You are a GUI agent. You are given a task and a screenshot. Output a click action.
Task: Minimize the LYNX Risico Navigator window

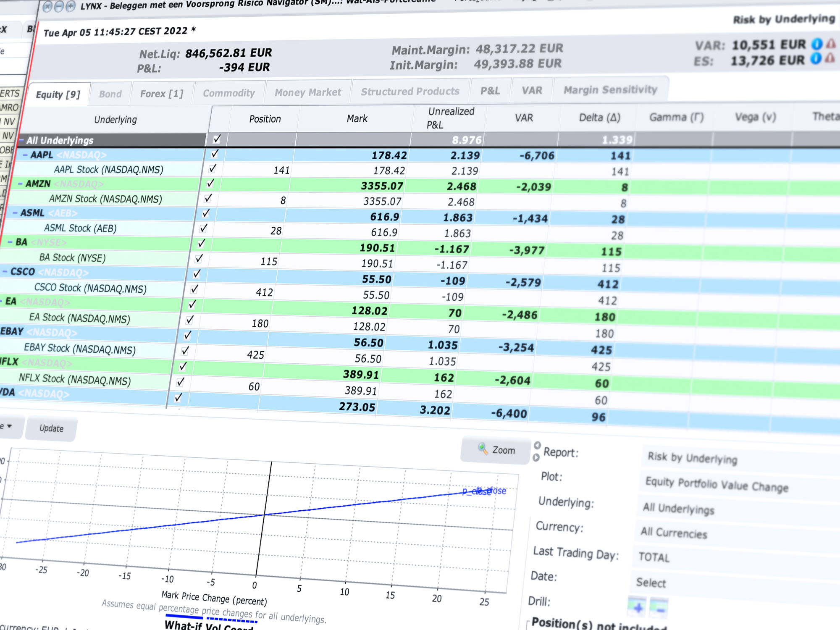59,6
